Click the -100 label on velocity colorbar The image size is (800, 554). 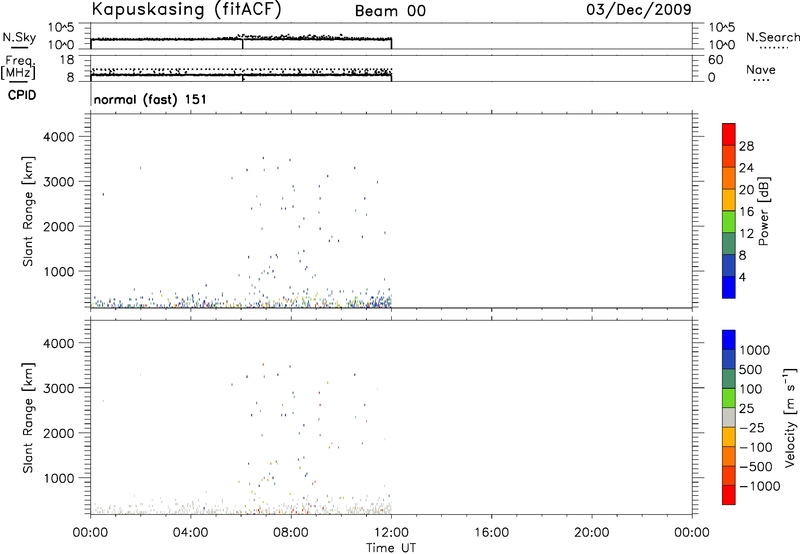[x=755, y=447]
